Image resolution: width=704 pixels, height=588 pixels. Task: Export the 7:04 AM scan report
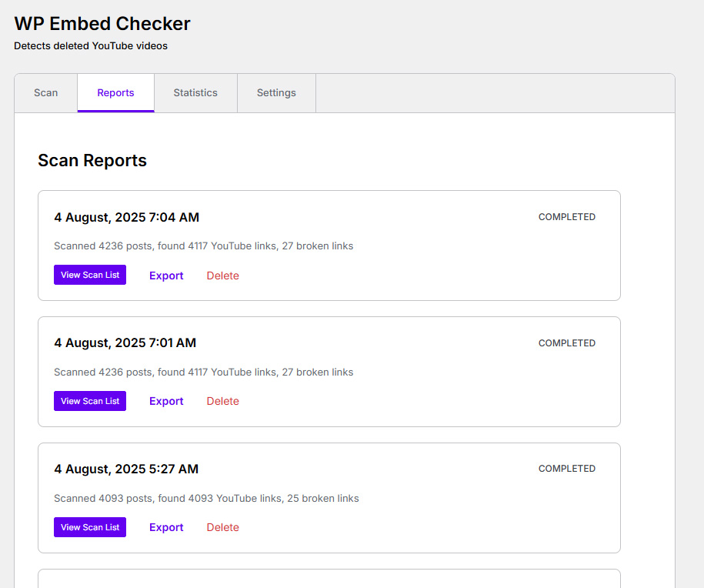(166, 276)
